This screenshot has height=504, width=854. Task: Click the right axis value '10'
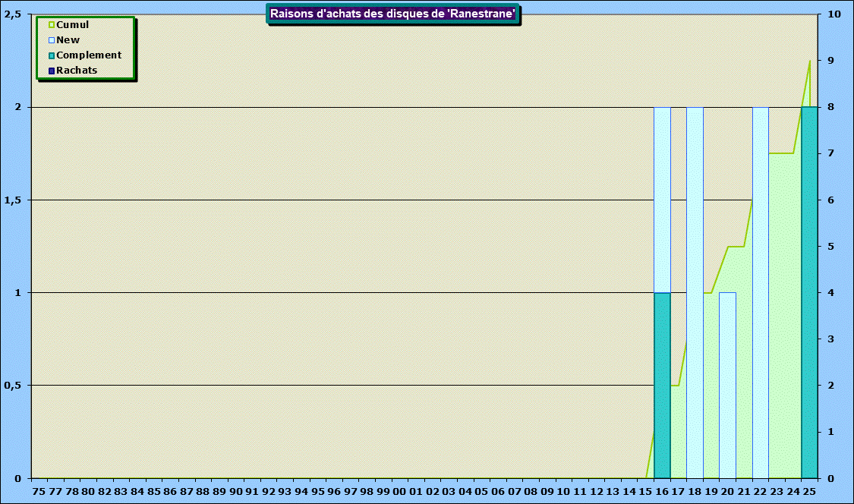[x=834, y=14]
